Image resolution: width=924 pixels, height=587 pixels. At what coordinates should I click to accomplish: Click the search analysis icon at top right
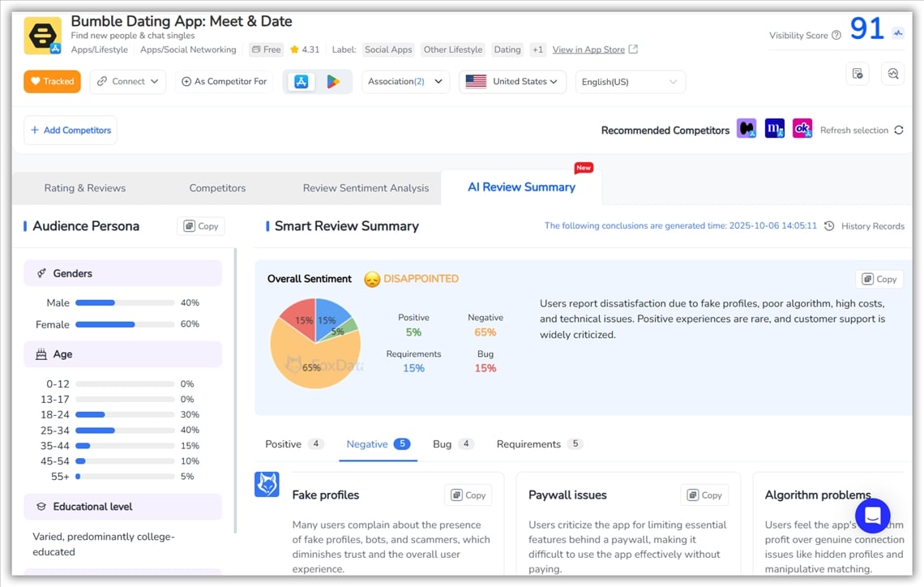[x=892, y=74]
